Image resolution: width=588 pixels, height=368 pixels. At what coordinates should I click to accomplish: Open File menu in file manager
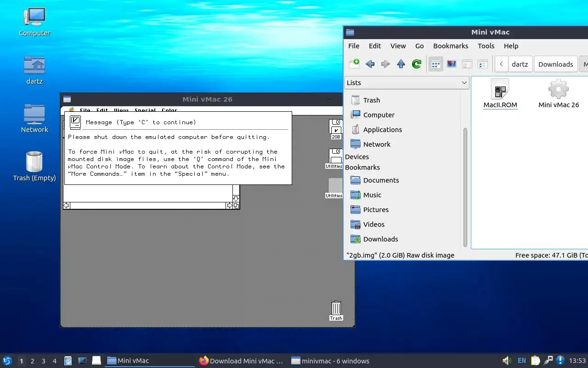point(354,46)
